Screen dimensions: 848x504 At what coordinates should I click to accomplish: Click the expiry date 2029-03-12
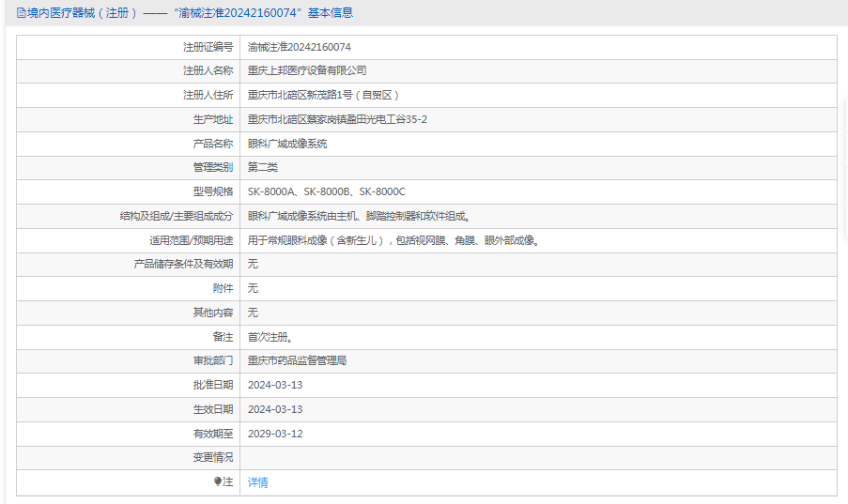tap(275, 434)
